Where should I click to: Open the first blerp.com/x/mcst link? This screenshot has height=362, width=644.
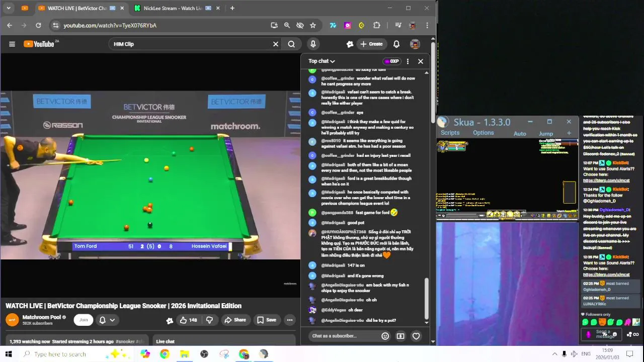[x=606, y=180]
